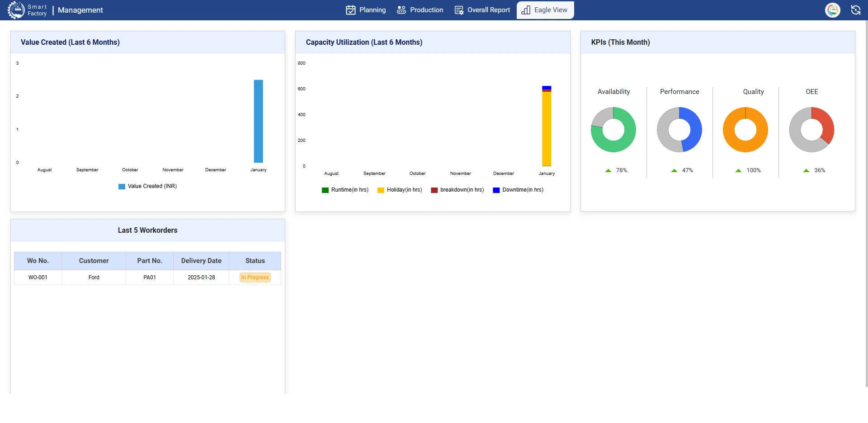
Task: Click the KPIs (This Month) panel title
Action: [621, 42]
